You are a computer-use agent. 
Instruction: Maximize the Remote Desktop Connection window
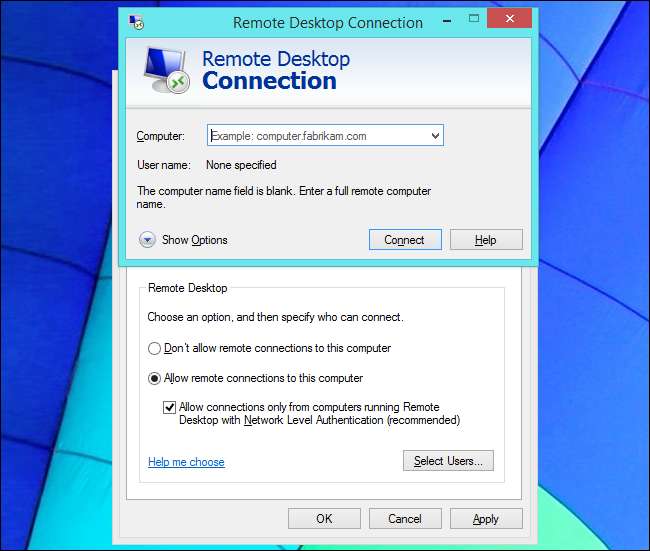click(x=474, y=19)
